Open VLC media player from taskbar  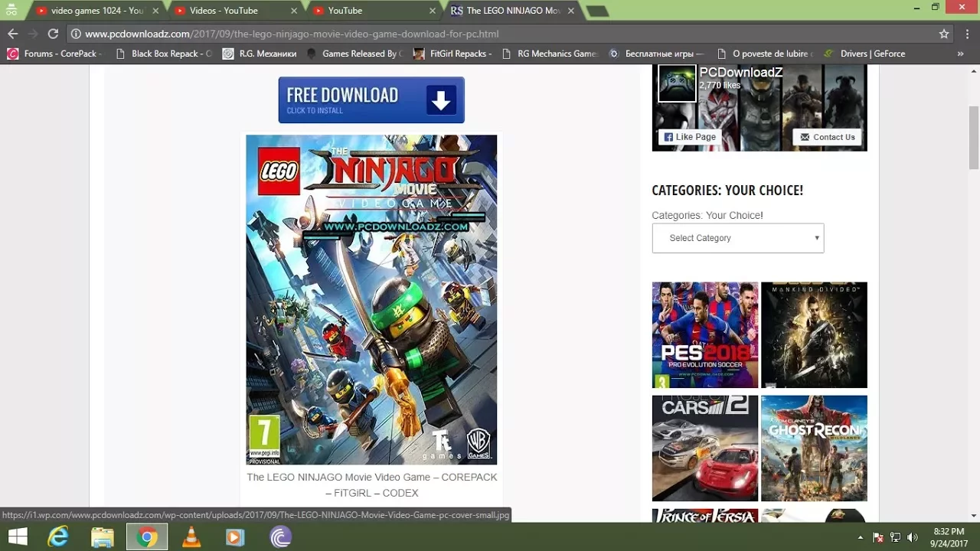pos(191,537)
